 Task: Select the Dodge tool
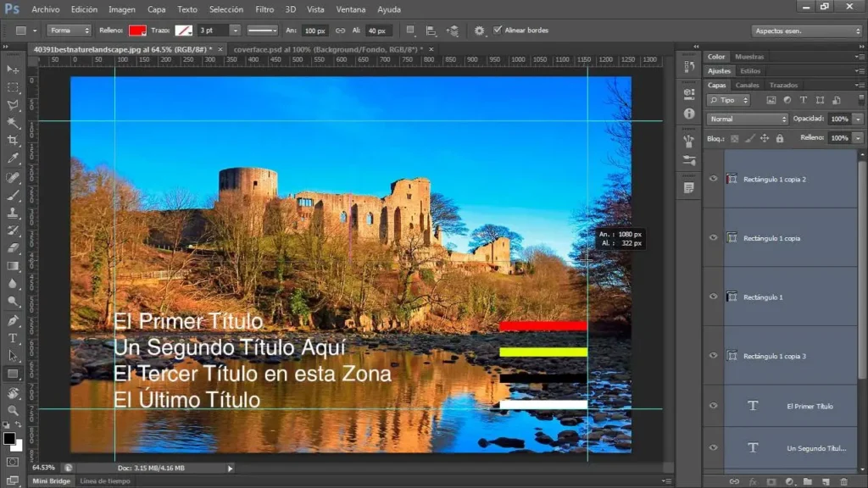[x=12, y=302]
